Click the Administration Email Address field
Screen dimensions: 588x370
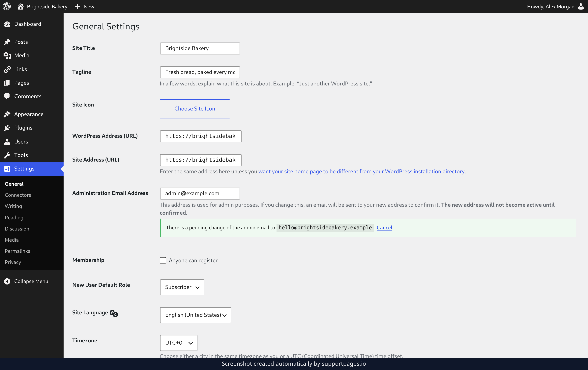[x=200, y=193]
